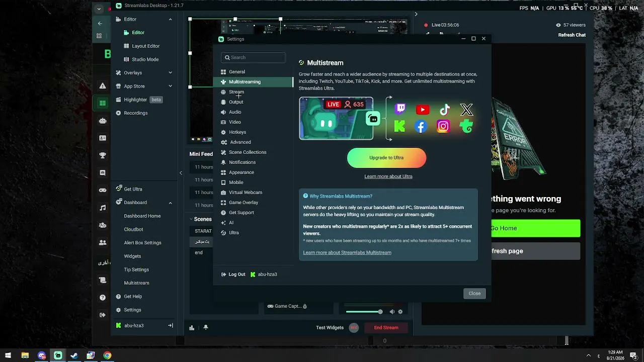Open the performance stats bar-chart icon

click(192, 328)
